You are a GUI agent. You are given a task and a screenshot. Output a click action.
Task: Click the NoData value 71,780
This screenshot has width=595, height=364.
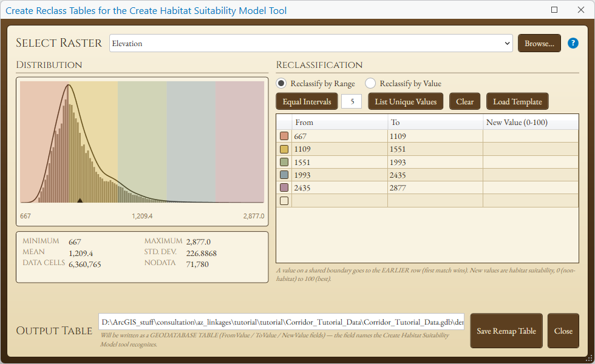click(x=197, y=265)
